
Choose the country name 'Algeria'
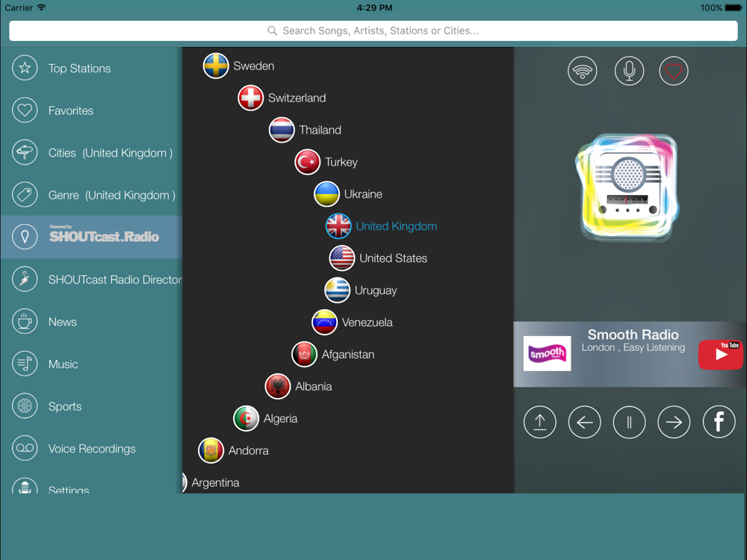click(281, 419)
